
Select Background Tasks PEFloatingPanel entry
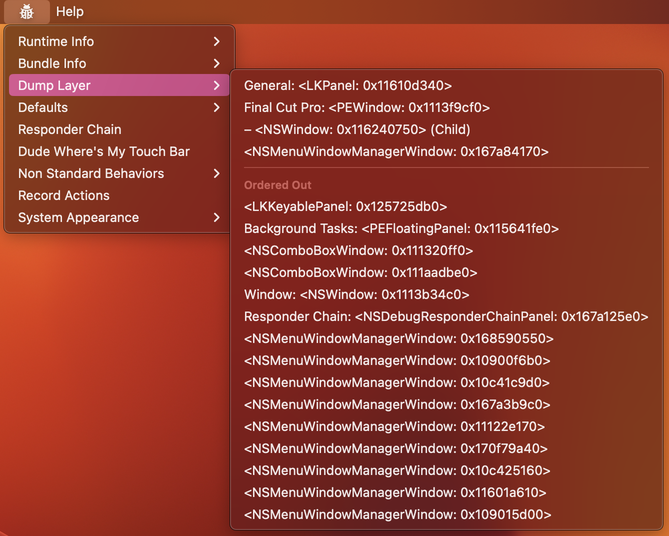(446, 229)
